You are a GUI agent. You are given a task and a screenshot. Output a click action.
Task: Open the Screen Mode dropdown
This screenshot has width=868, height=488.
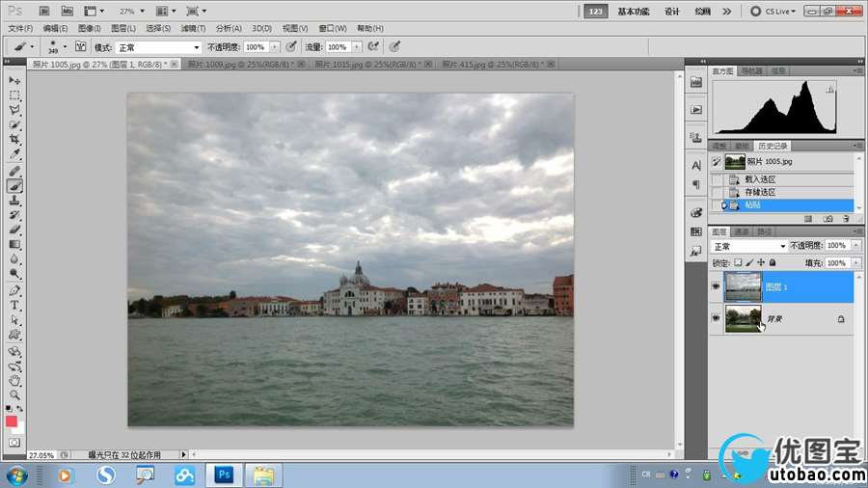tap(197, 11)
